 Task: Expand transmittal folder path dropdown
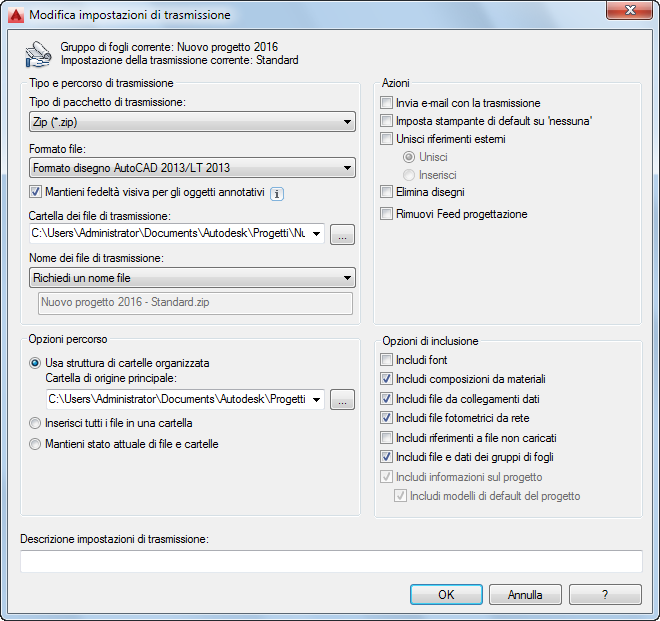coord(316,235)
